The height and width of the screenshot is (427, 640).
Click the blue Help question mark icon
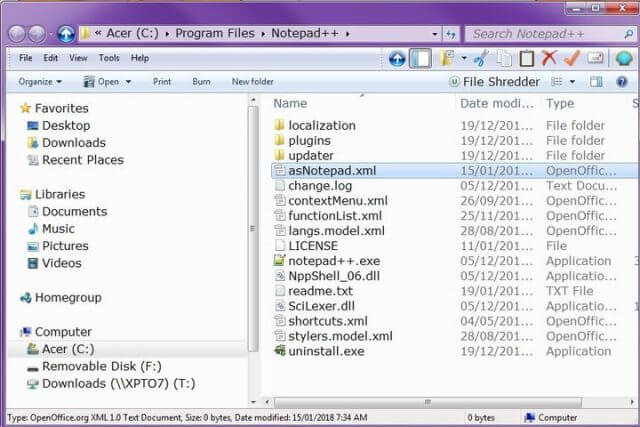click(622, 82)
